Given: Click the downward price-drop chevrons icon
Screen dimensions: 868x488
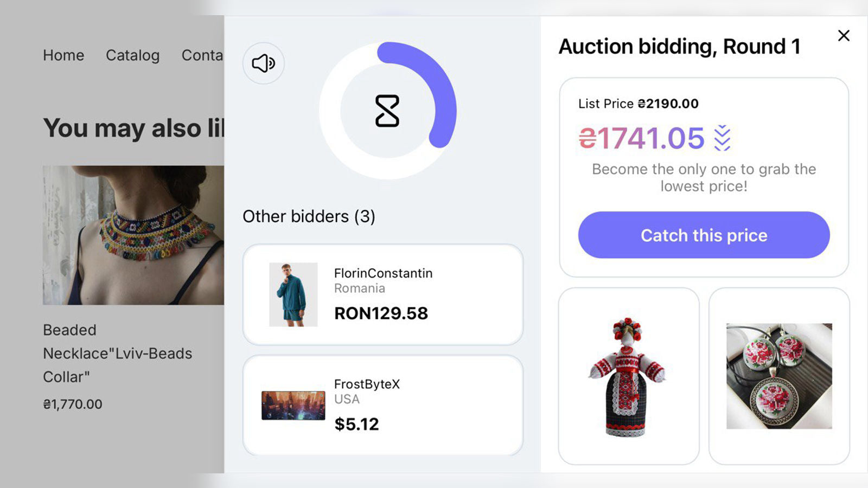Looking at the screenshot, I should [722, 138].
